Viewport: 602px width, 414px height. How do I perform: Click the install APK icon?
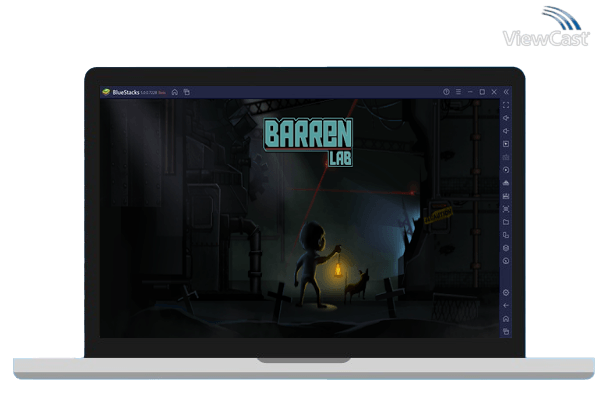(x=506, y=183)
